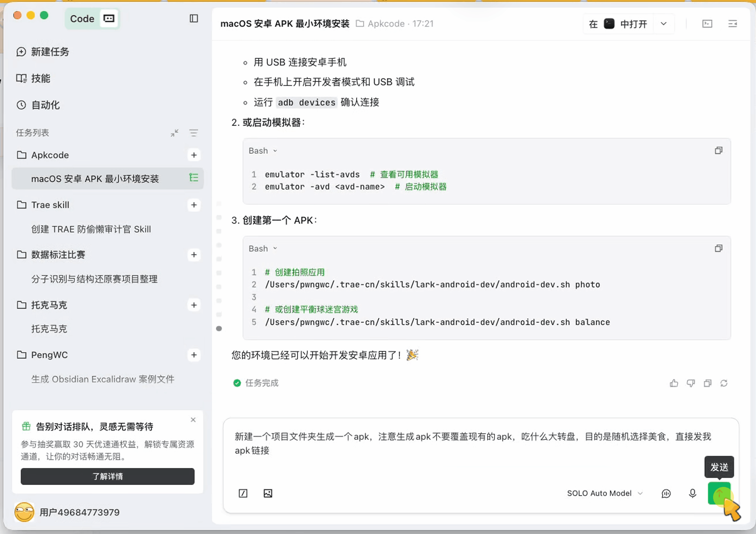The height and width of the screenshot is (534, 756).
Task: Click the user avatar 用户49684773979
Action: [24, 512]
